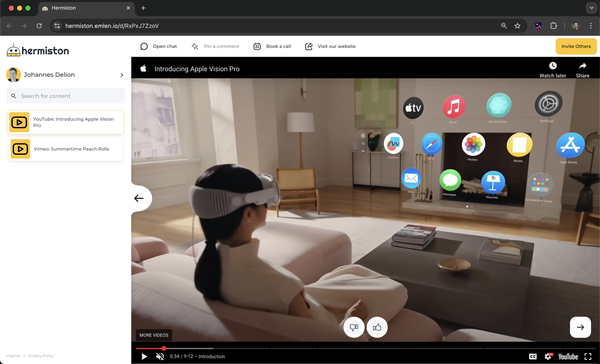Click the thumbs up reaction button
The height and width of the screenshot is (364, 600).
[x=377, y=327]
